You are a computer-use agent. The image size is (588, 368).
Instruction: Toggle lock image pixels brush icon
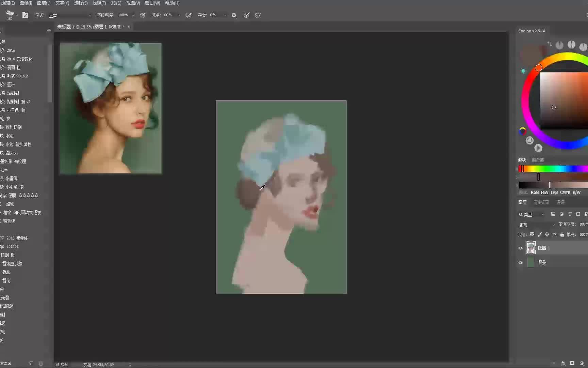[539, 234]
